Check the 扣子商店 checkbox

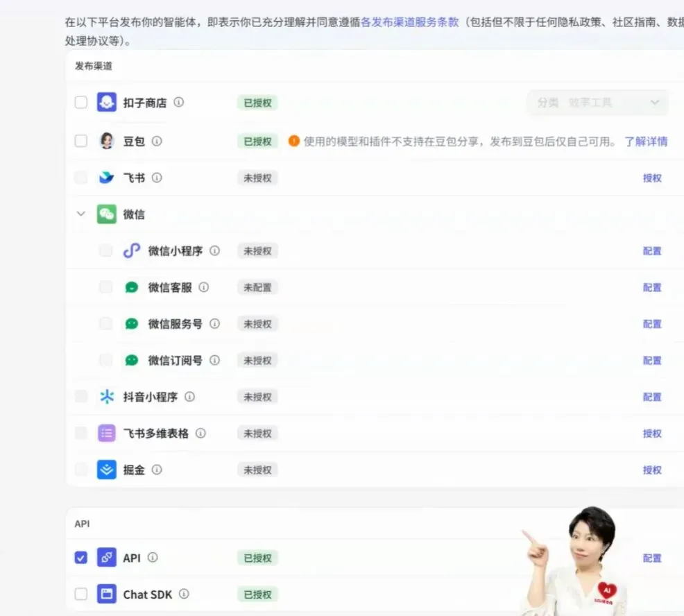click(81, 103)
